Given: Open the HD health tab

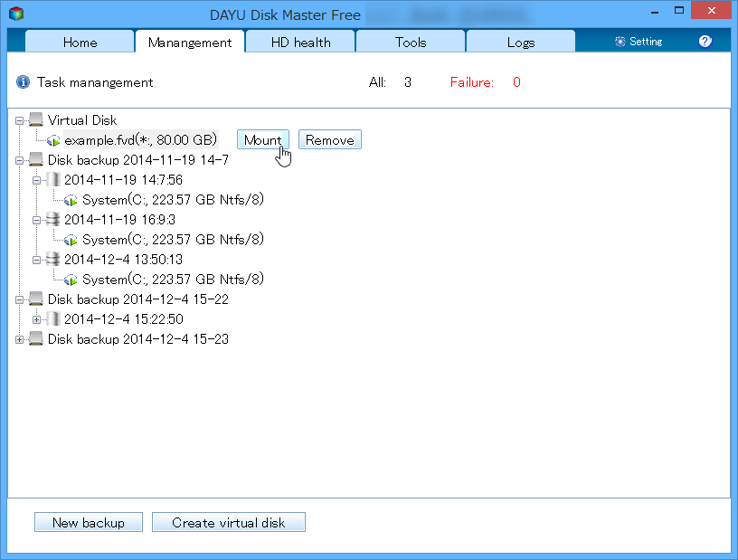Looking at the screenshot, I should coord(300,42).
